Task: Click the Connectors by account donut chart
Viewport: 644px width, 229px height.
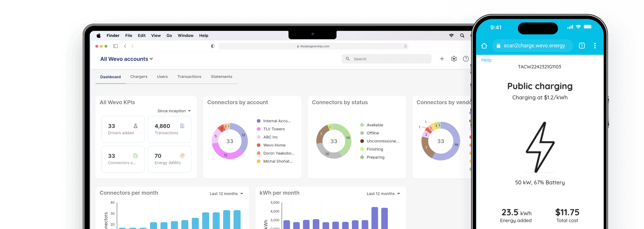Action: coord(230,141)
